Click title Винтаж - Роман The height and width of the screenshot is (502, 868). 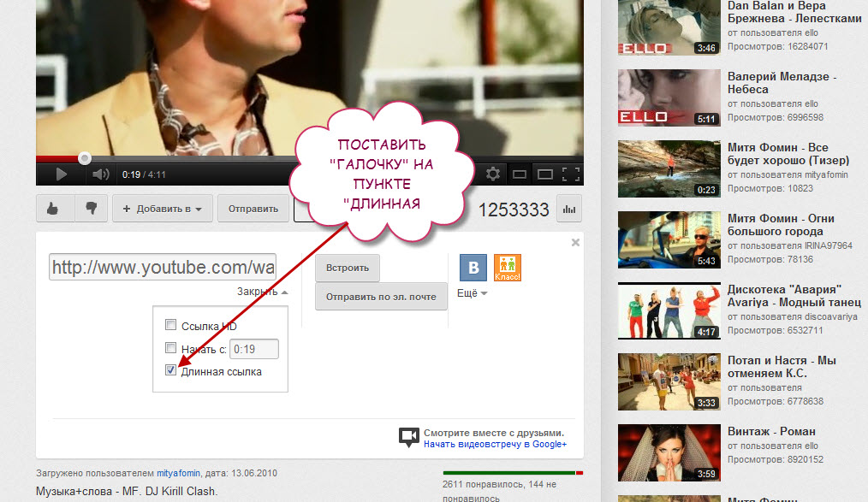coord(771,431)
